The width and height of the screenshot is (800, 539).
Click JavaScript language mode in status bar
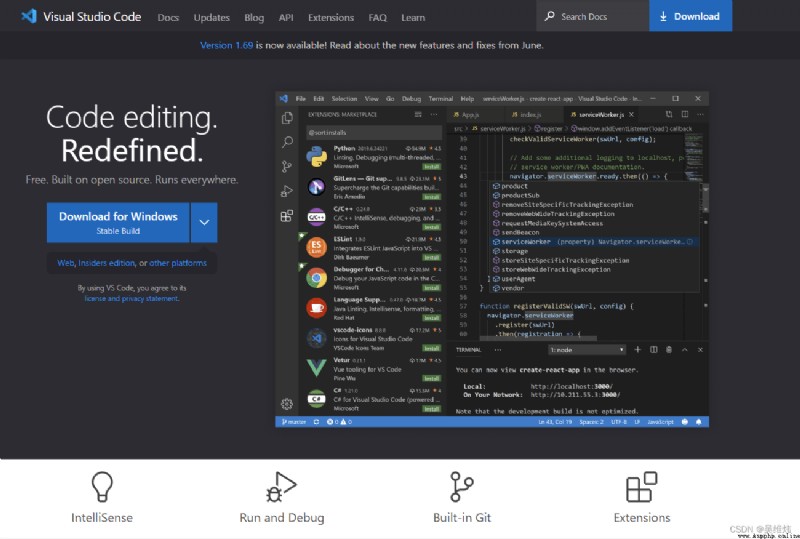(x=661, y=422)
